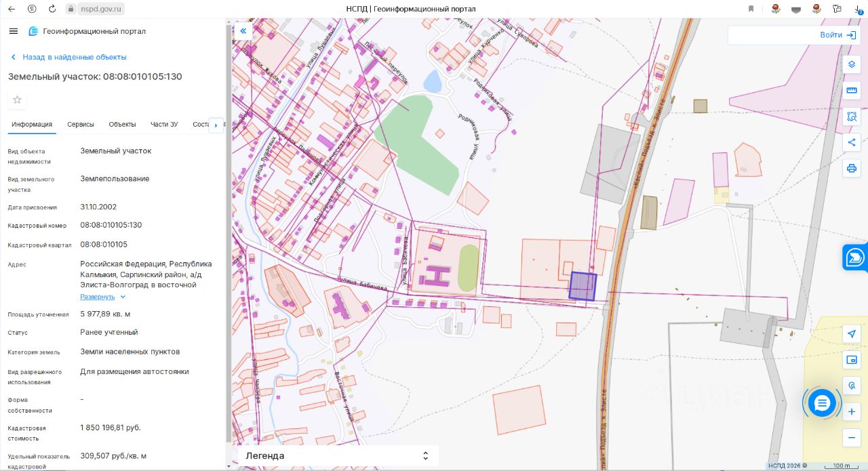Open the overview mini-map tool

[852, 359]
